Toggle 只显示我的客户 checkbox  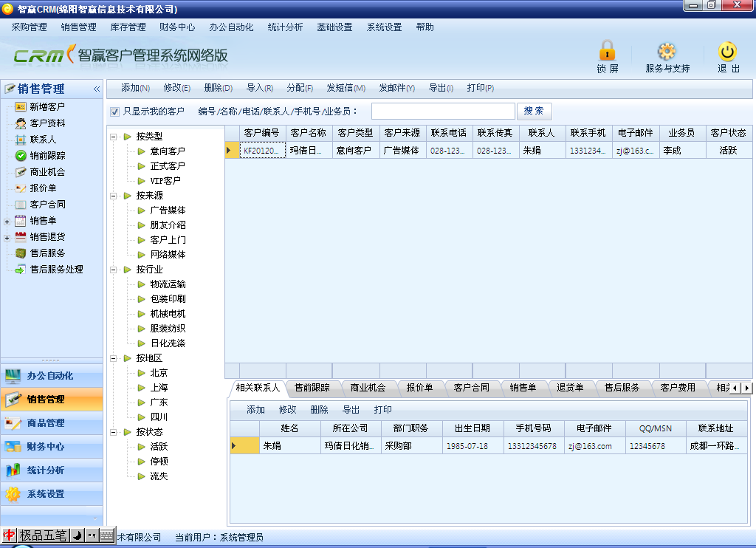114,112
